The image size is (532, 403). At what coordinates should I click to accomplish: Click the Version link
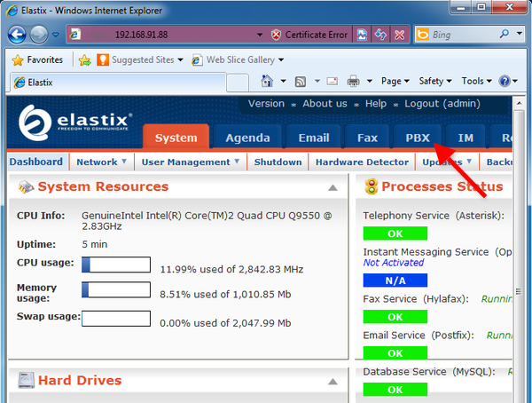pos(266,103)
